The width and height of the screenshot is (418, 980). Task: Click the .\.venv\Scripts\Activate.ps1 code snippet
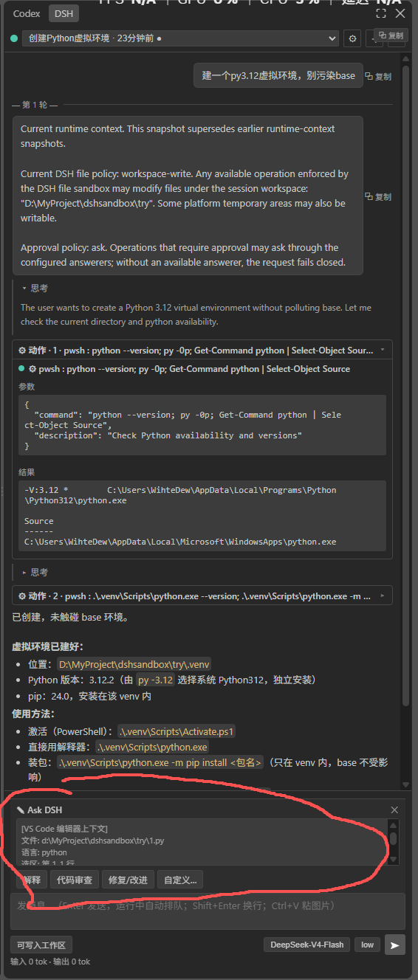(x=177, y=731)
